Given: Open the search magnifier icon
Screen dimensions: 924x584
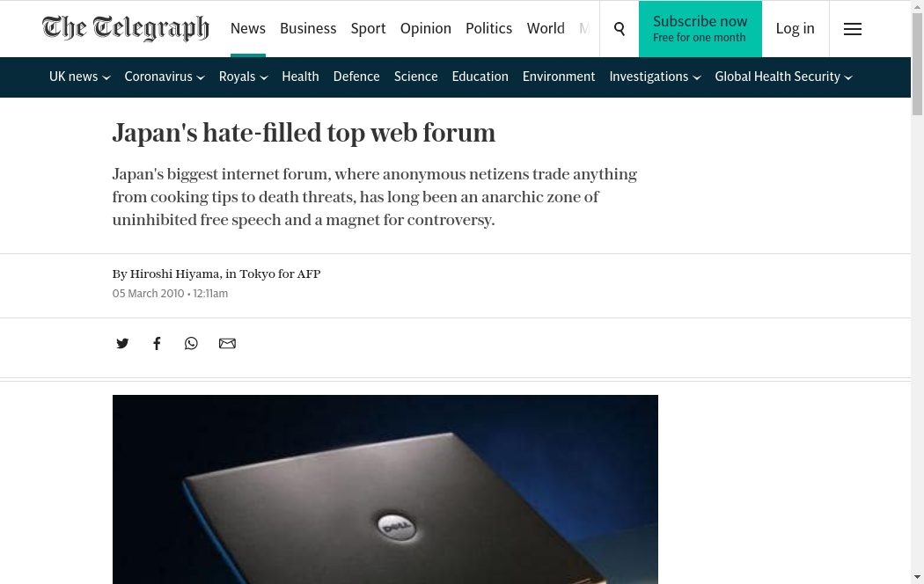Looking at the screenshot, I should [620, 29].
